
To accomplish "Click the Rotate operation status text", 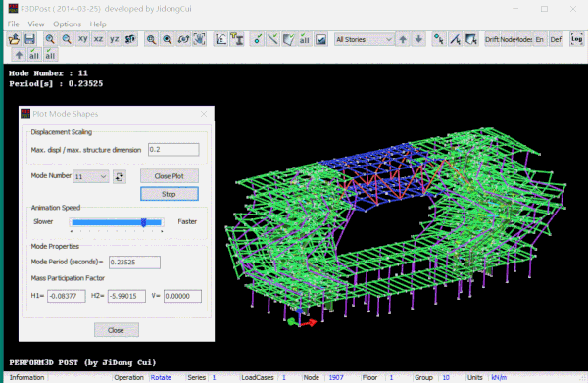I will tap(161, 377).
